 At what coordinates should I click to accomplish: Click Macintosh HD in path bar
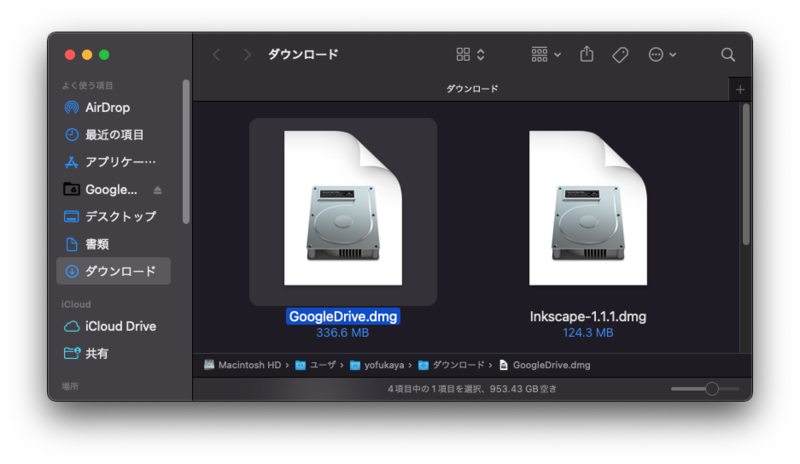coord(243,365)
